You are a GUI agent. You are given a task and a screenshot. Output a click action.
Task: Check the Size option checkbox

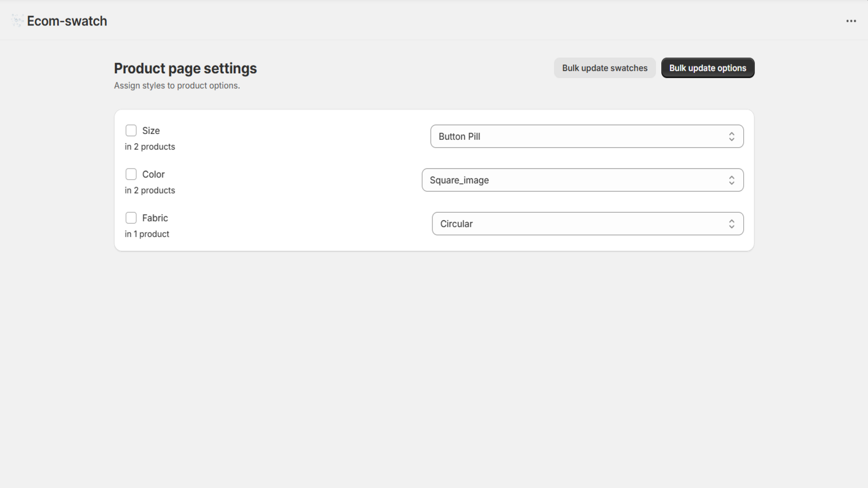tap(131, 131)
